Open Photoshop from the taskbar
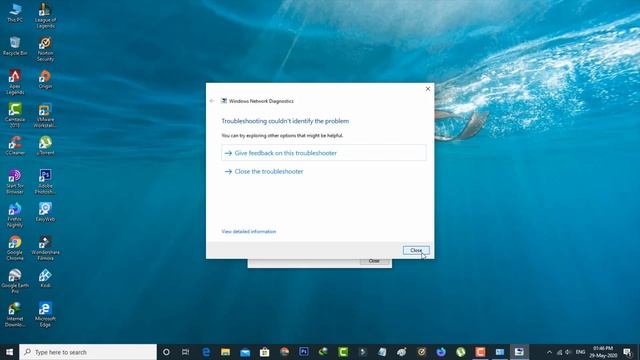The width and height of the screenshot is (640, 360). 304,352
